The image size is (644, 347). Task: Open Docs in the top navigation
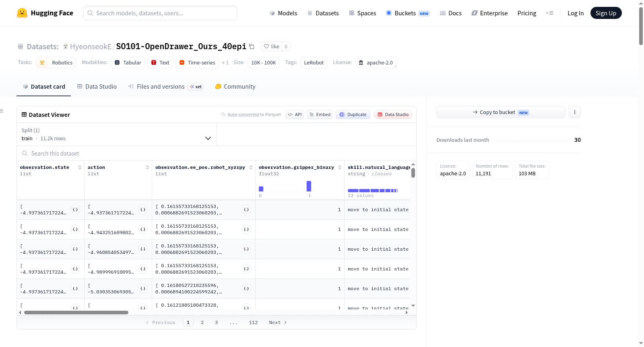click(450, 13)
